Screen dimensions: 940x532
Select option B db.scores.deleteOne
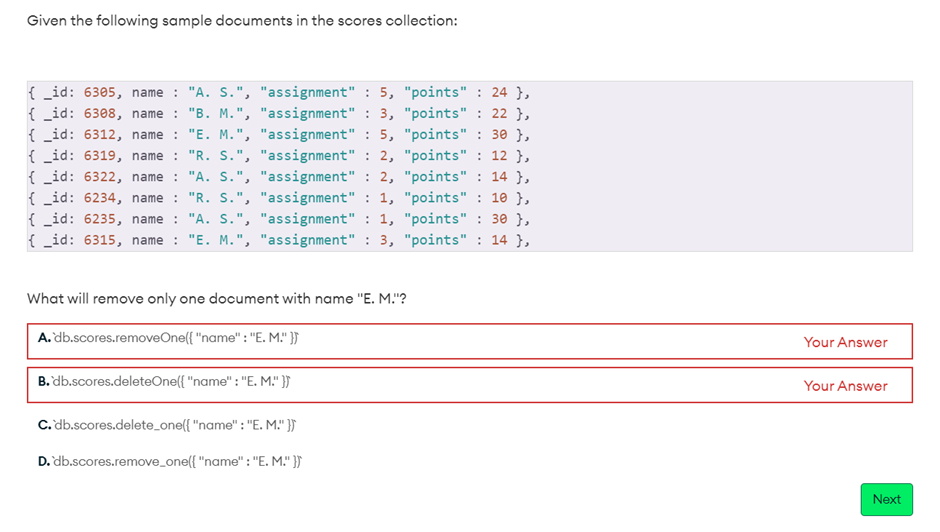tap(166, 381)
